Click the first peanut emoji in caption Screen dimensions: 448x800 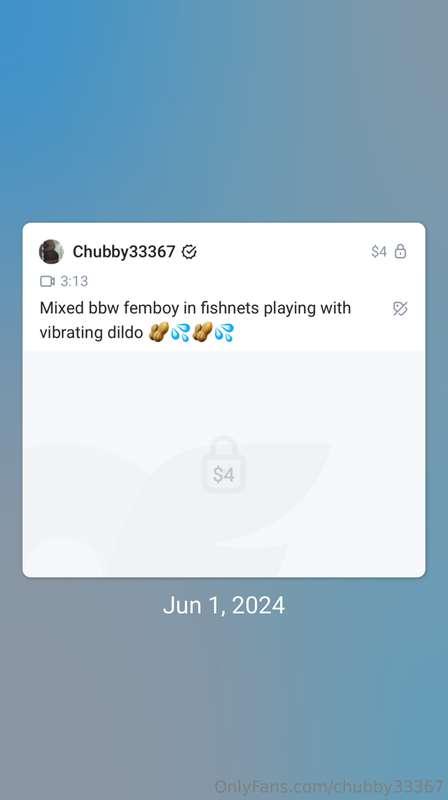click(159, 332)
